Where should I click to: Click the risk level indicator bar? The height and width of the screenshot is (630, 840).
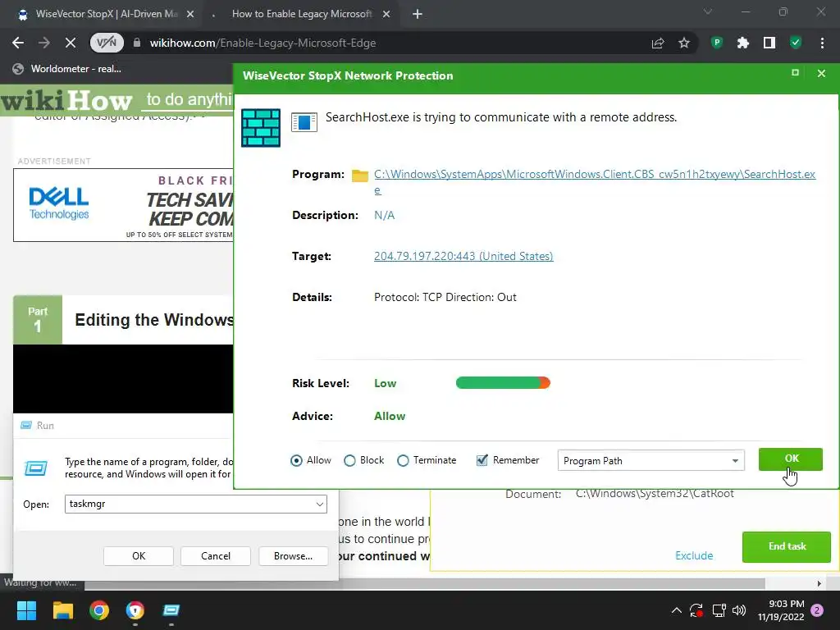coord(503,383)
